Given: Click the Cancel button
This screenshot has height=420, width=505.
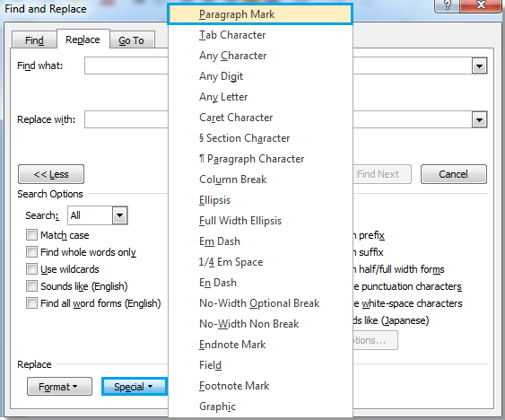Looking at the screenshot, I should [454, 174].
